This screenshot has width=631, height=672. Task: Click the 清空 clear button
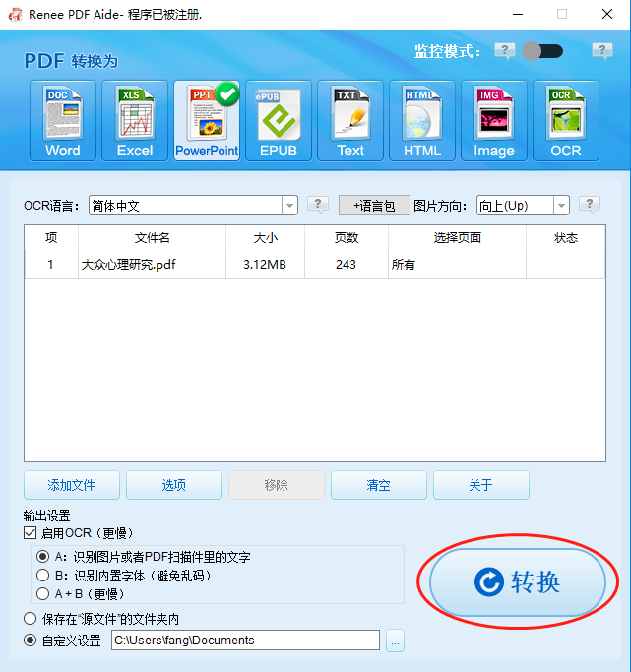(x=379, y=485)
